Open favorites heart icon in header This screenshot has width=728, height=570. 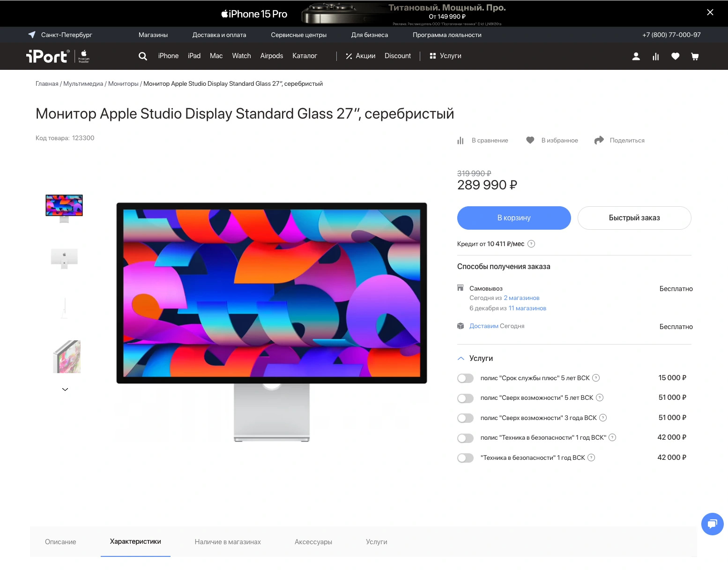pyautogui.click(x=675, y=56)
